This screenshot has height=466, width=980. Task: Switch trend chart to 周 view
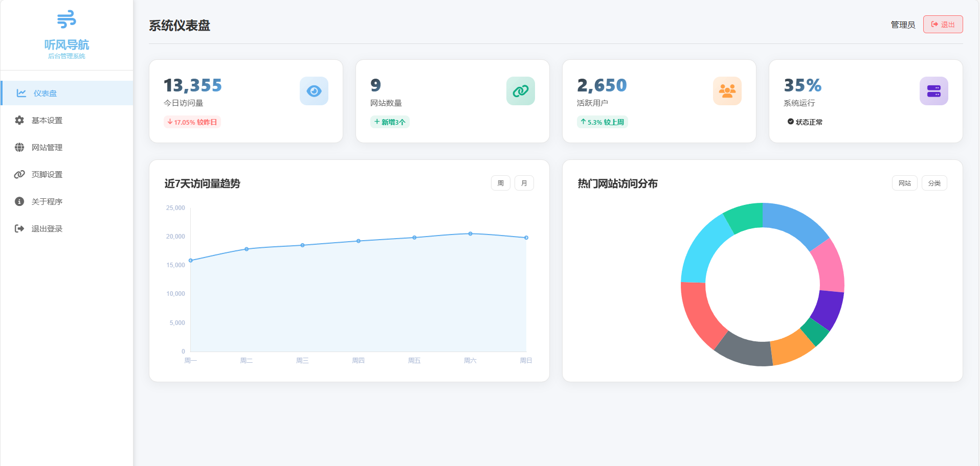coord(501,183)
